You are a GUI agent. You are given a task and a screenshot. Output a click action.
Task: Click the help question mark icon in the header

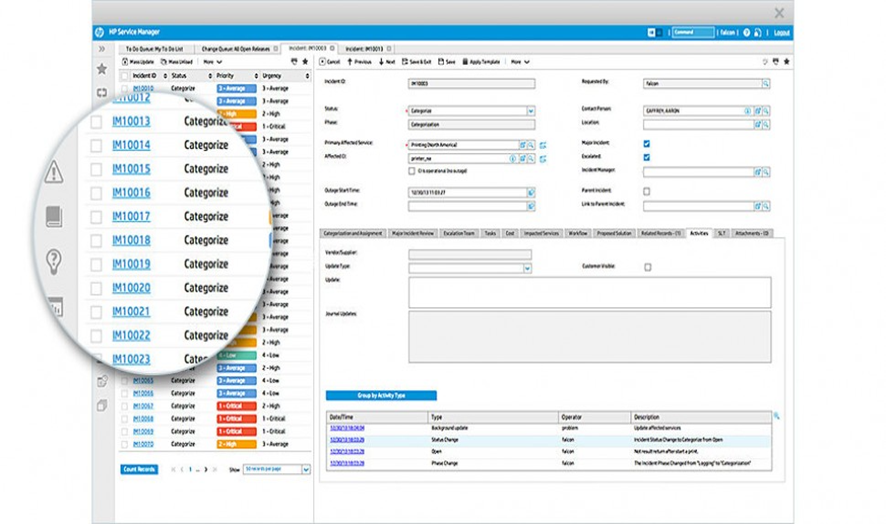pyautogui.click(x=746, y=33)
